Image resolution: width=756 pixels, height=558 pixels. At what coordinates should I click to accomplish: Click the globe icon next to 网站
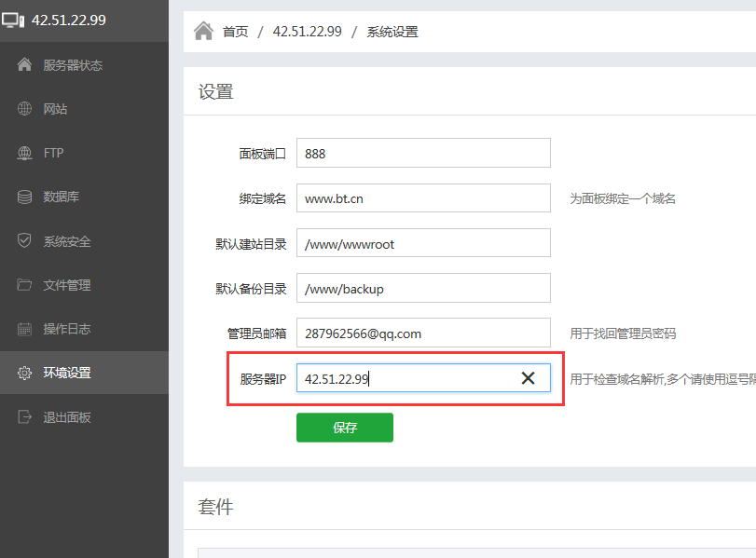click(x=24, y=109)
